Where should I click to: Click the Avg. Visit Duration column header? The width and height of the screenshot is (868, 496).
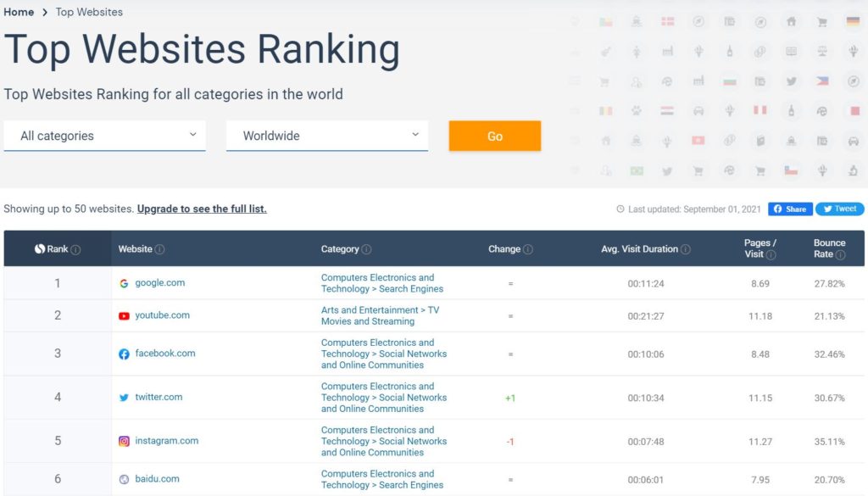click(639, 249)
